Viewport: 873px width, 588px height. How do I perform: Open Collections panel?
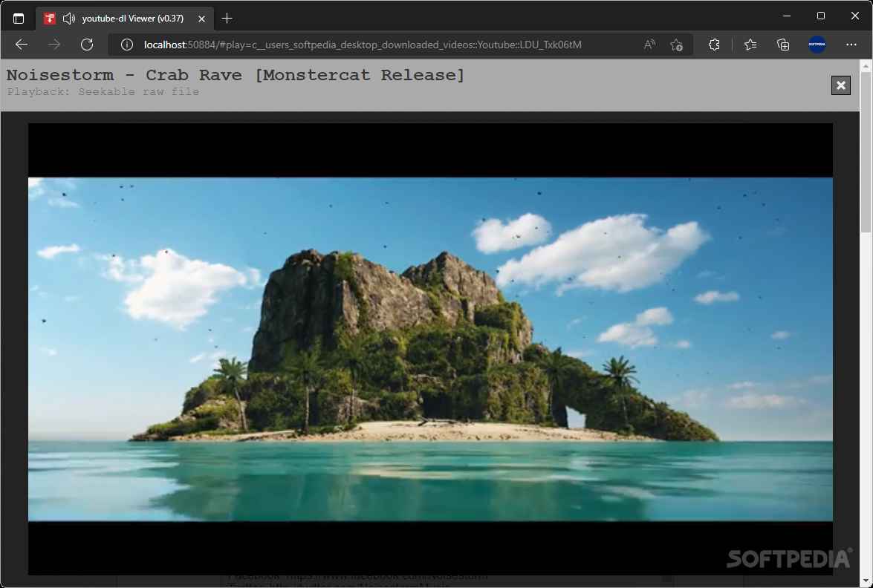783,45
